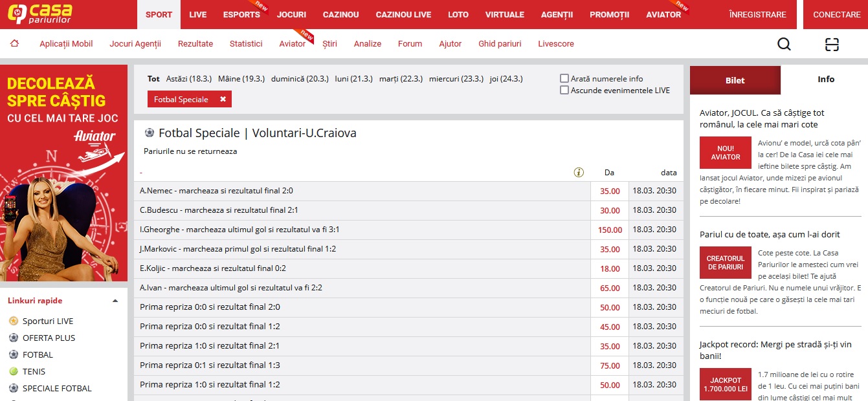Select the Tot date filter
Viewport: 868px width, 401px height.
153,79
